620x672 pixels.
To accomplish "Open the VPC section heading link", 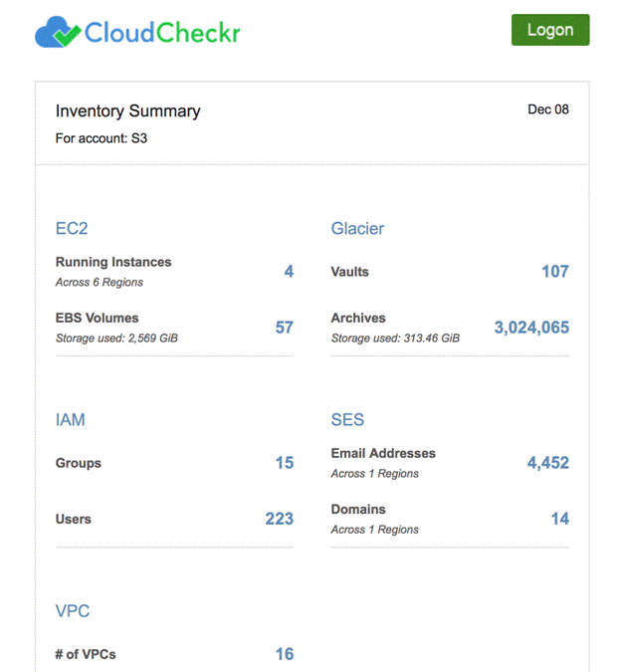I will (73, 610).
